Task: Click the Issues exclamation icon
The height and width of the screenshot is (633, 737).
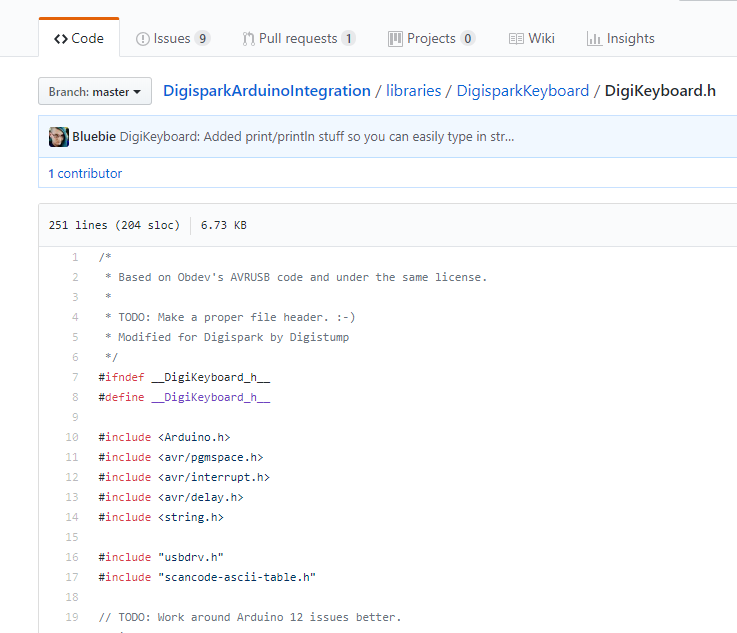Action: (142, 39)
